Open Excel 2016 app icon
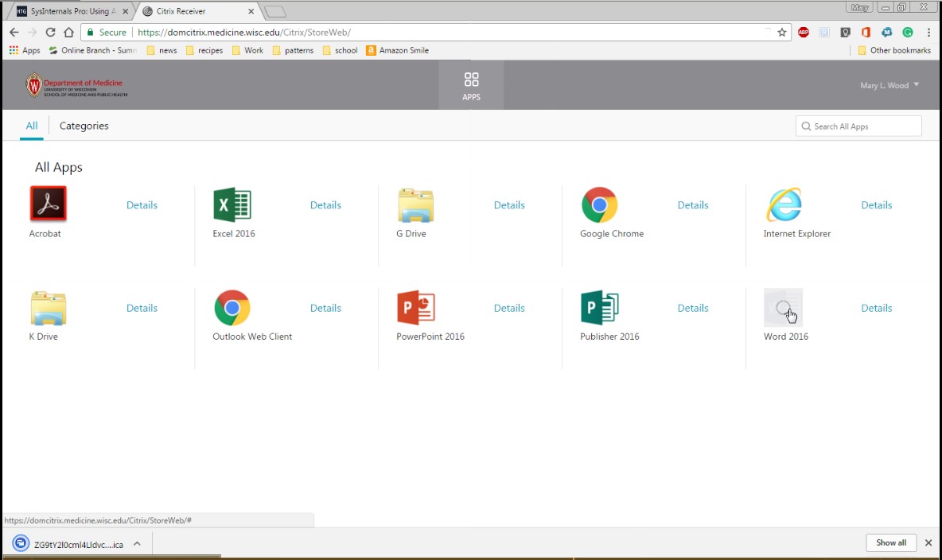Viewport: 942px width, 560px height. [232, 204]
